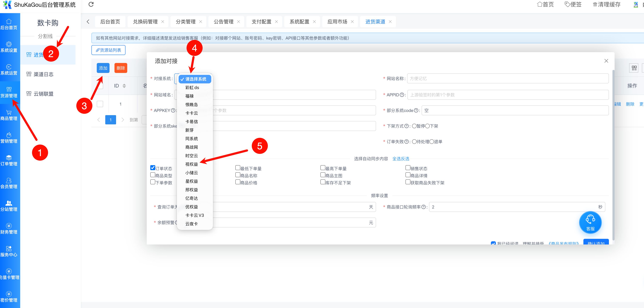
Task: Open 商品管理 shopping cart sidebar icon
Action: click(x=9, y=113)
